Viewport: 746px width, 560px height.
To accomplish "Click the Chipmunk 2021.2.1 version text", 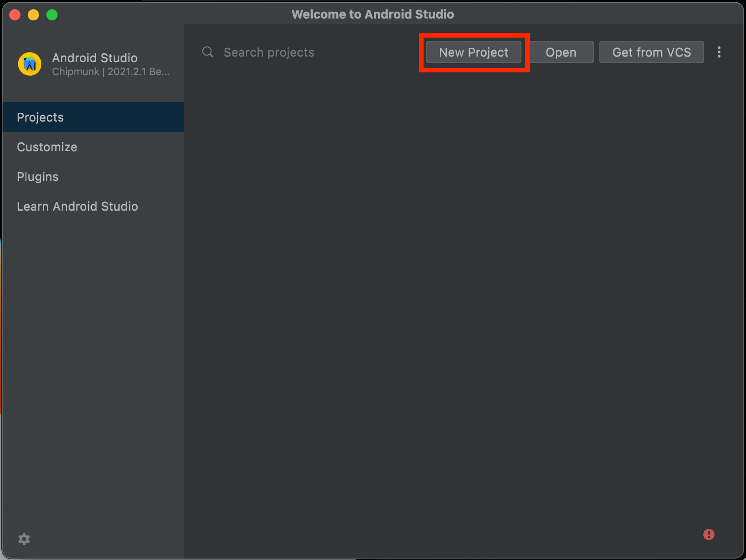I will point(111,71).
